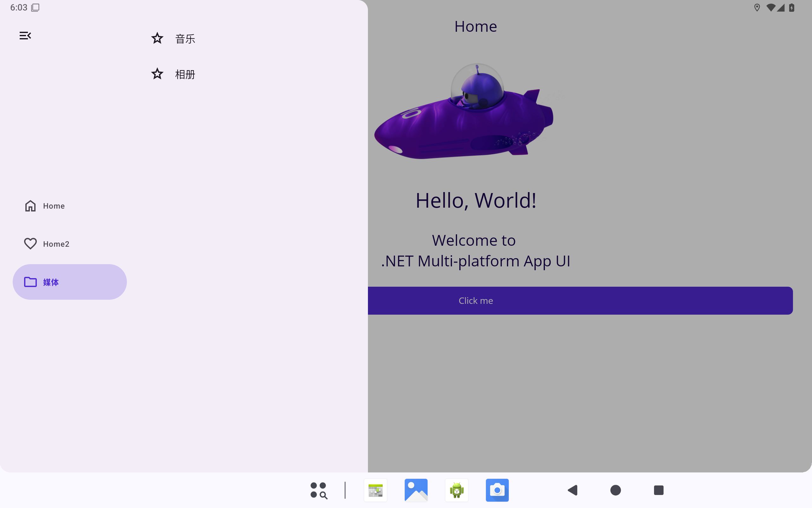Click the 6:03 clock in status bar
812x508 pixels.
pyautogui.click(x=19, y=7)
